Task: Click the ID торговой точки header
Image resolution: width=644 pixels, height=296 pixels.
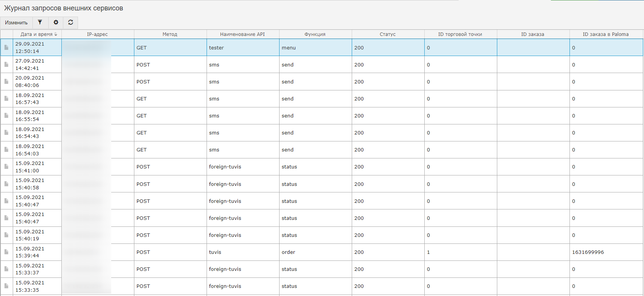Action: (x=460, y=34)
